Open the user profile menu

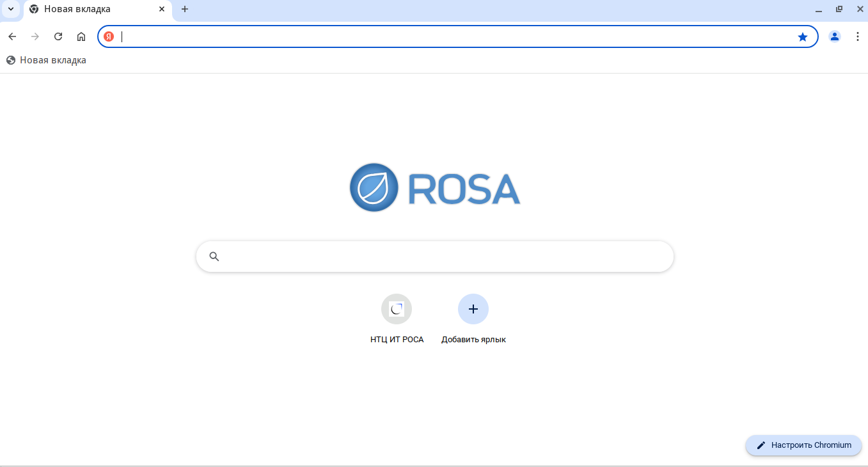(x=835, y=36)
